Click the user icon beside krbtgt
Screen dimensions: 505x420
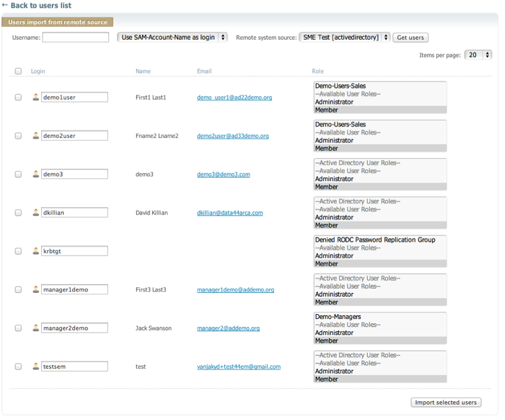[36, 251]
